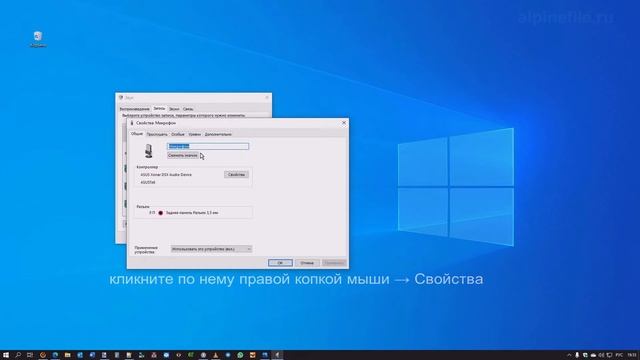Open VLC cone icon on taskbar
Image resolution: width=640 pixels, height=360 pixels.
coord(216,355)
